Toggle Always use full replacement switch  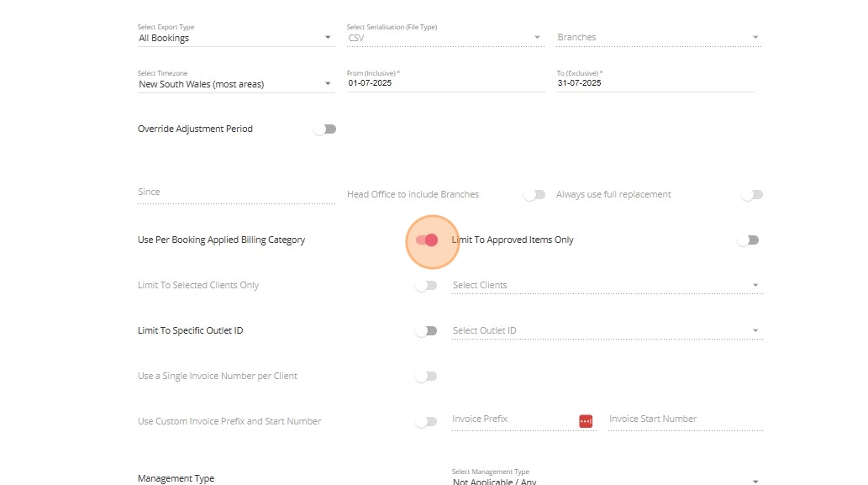tap(752, 195)
